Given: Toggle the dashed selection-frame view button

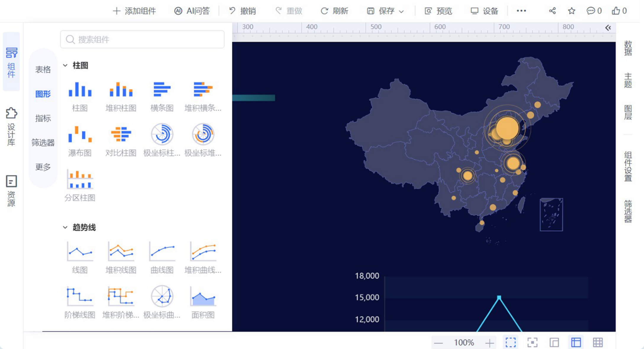Looking at the screenshot, I should [x=511, y=342].
